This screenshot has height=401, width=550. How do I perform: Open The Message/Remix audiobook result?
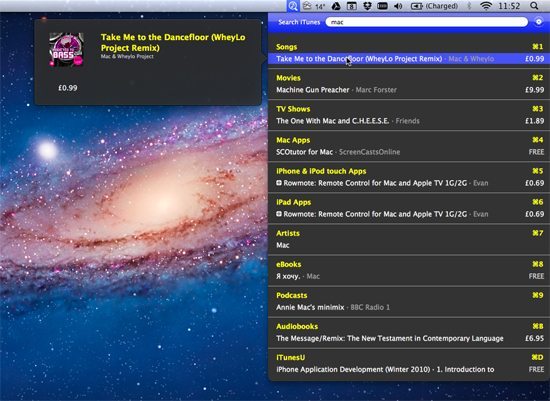coord(409,339)
